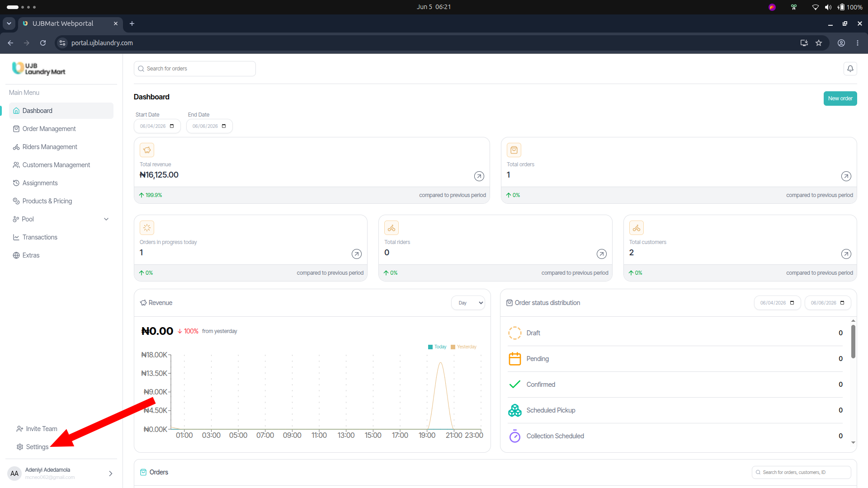Open the dashboard End Date picker
Viewport: 868px width, 488px height.
click(x=209, y=126)
